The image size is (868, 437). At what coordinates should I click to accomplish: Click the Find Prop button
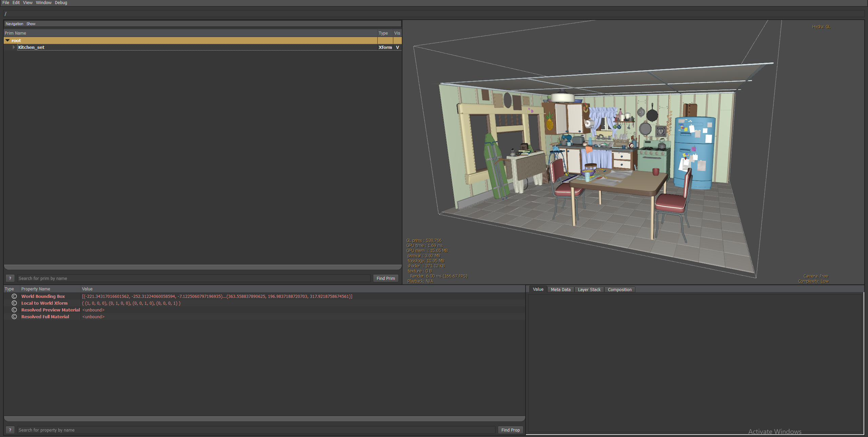(x=510, y=430)
